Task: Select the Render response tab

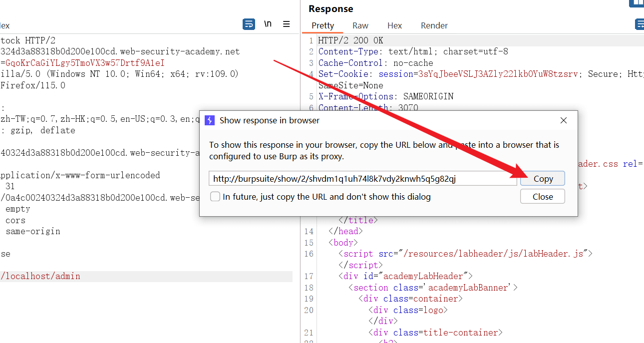Action: [x=434, y=25]
